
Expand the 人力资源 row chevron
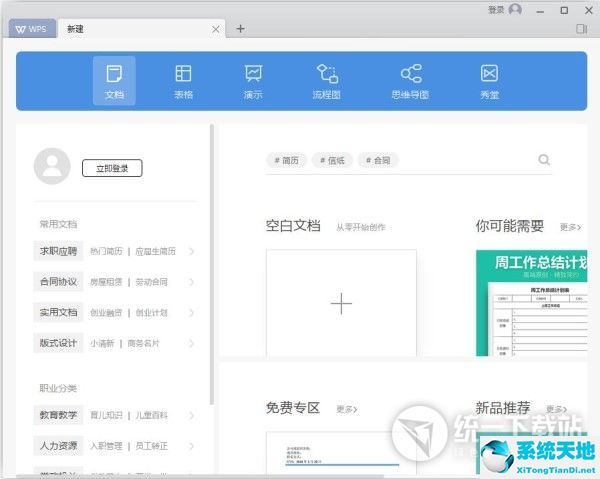(x=192, y=446)
